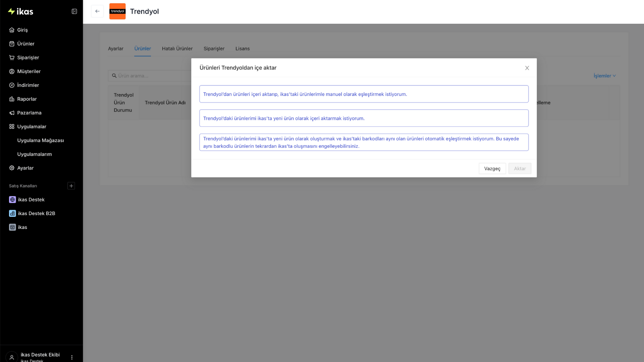
Task: Switch to the Lisans tab
Action: [x=243, y=49]
